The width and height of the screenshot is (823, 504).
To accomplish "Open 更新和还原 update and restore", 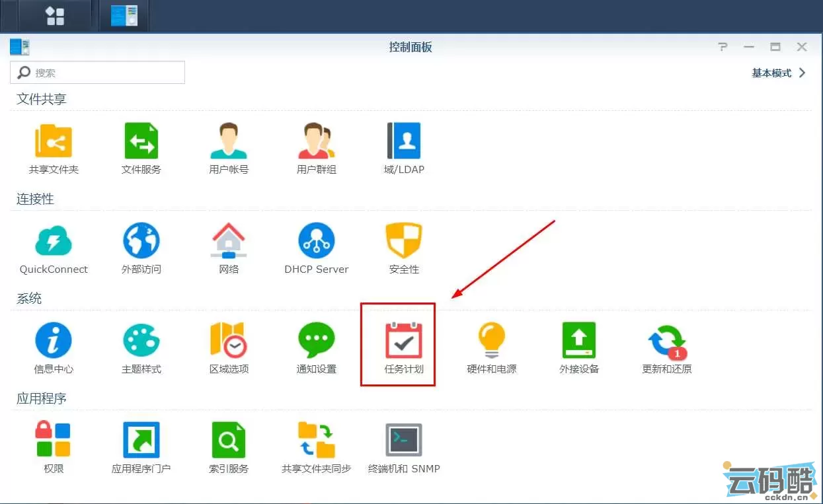I will (666, 340).
